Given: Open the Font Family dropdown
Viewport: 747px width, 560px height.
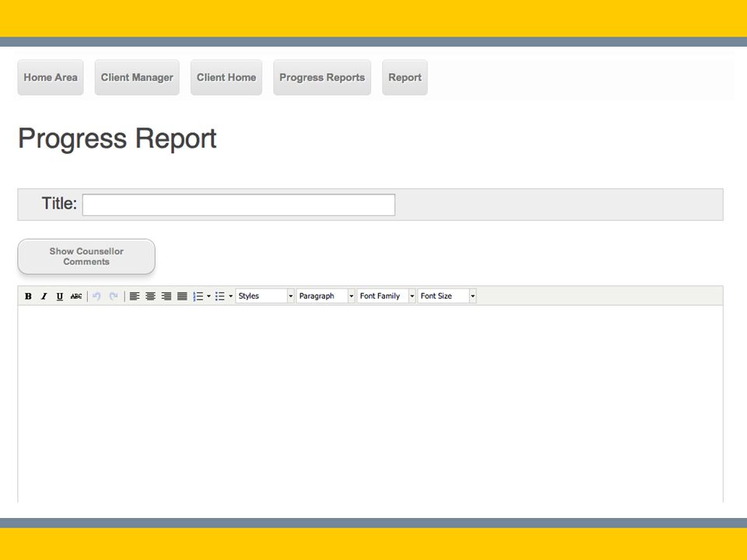Looking at the screenshot, I should pos(386,296).
